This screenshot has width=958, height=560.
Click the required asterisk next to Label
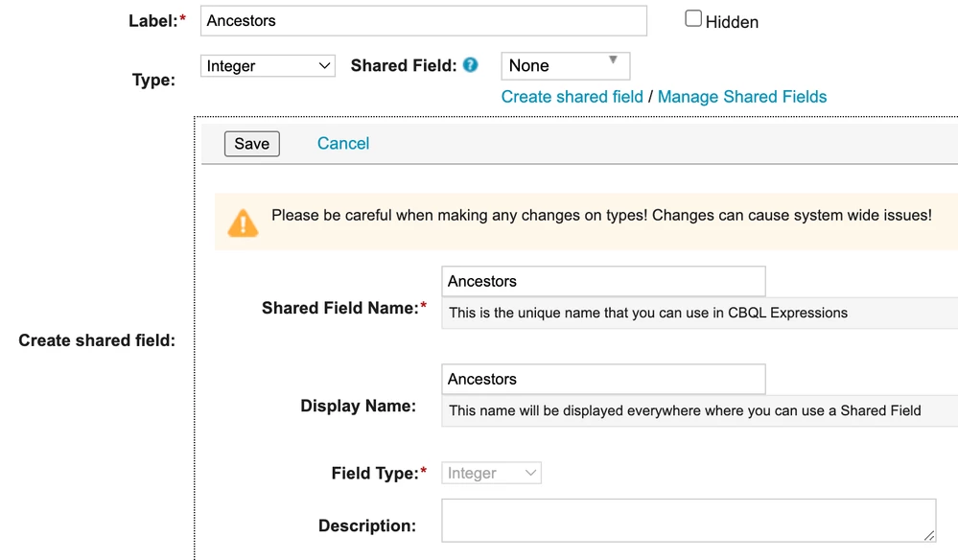(x=182, y=16)
